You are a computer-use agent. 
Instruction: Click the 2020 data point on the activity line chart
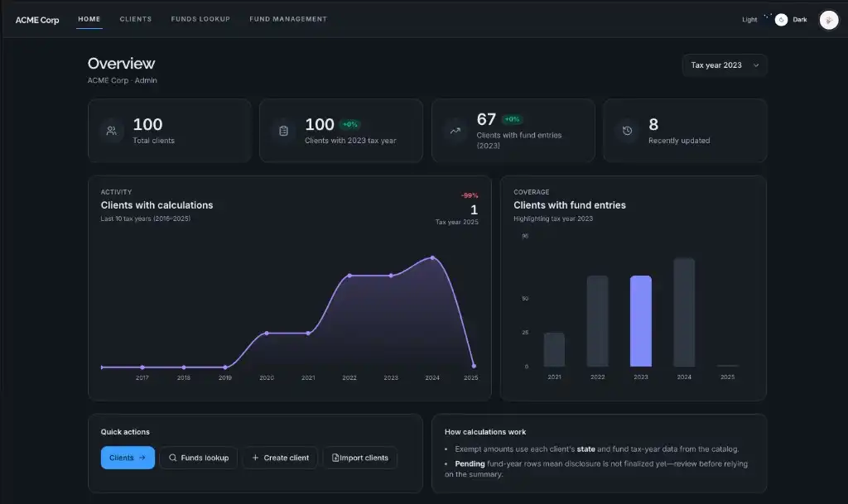pyautogui.click(x=267, y=334)
